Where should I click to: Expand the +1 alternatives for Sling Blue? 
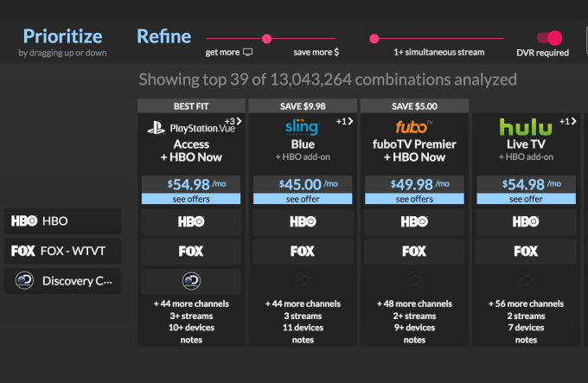coord(342,121)
